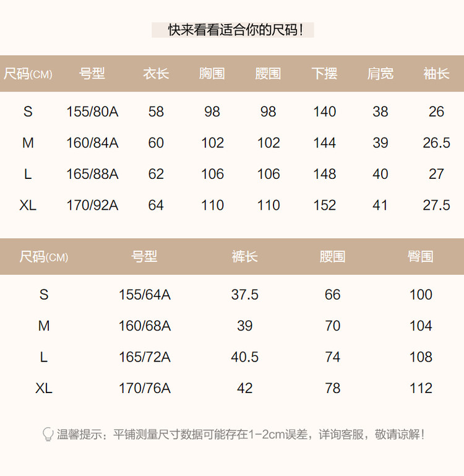Select the 衣长 column header
Viewport: 464px width, 476px height.
tap(156, 74)
